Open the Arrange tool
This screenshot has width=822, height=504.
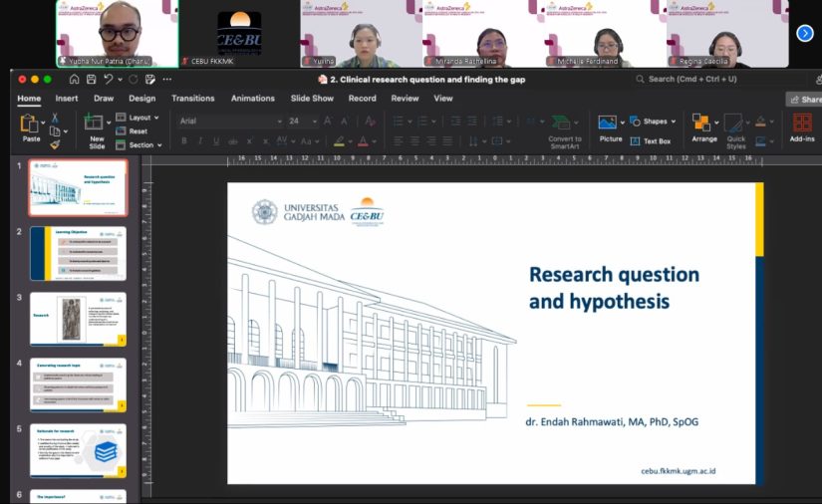pos(702,124)
